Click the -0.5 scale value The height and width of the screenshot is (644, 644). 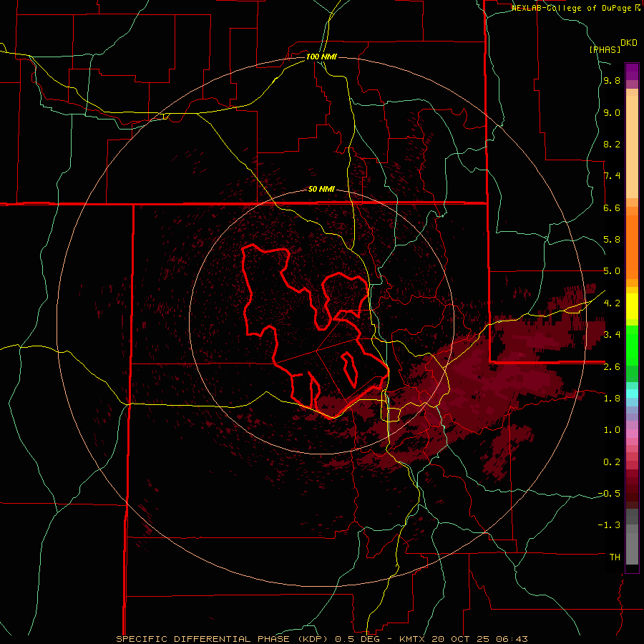coord(609,494)
